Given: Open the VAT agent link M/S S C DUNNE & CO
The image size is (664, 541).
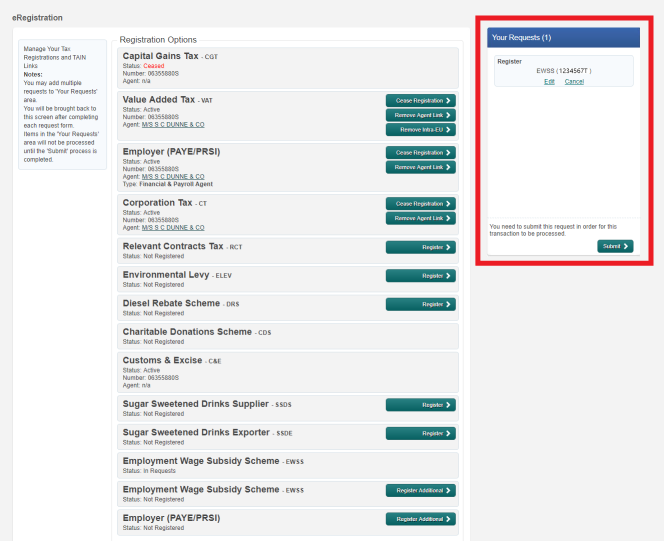Looking at the screenshot, I should pyautogui.click(x=174, y=124).
